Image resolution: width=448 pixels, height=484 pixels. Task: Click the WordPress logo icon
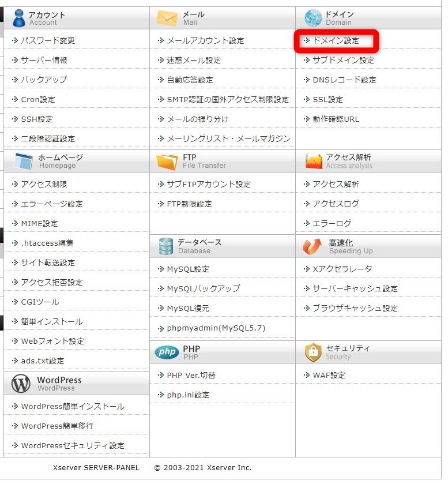[21, 384]
